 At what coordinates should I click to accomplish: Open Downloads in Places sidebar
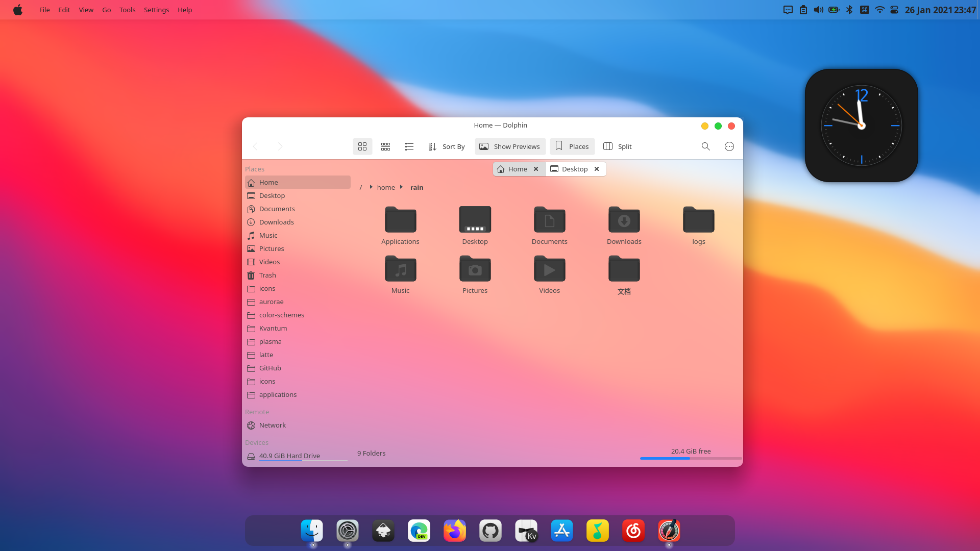[298, 222]
